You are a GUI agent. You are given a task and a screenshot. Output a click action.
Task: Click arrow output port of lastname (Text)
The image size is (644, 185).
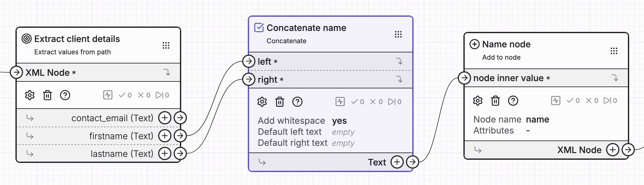tap(180, 153)
